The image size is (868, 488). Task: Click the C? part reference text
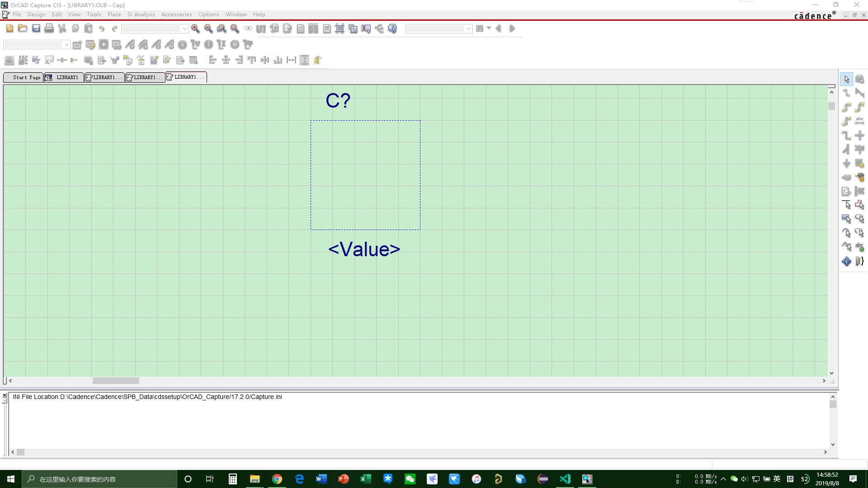point(338,100)
